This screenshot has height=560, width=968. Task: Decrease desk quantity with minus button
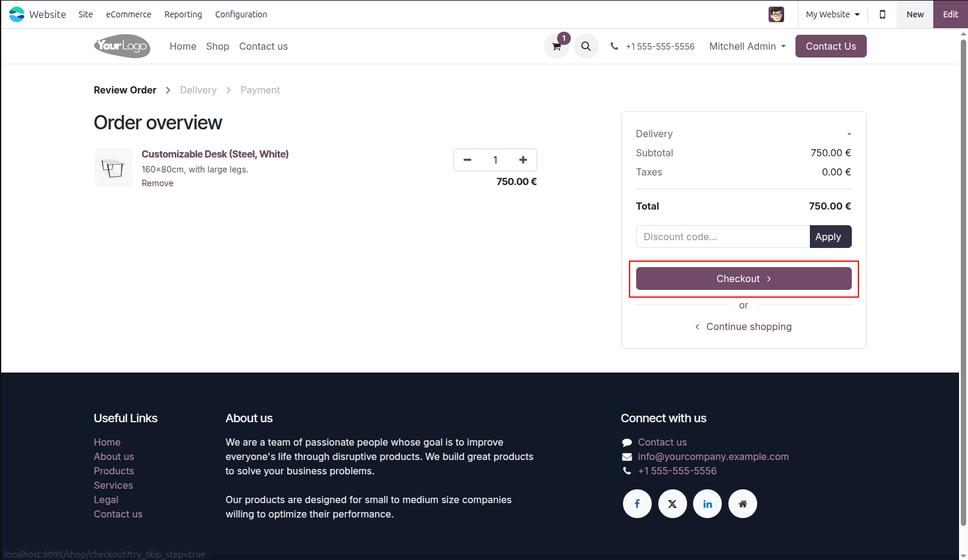point(467,160)
